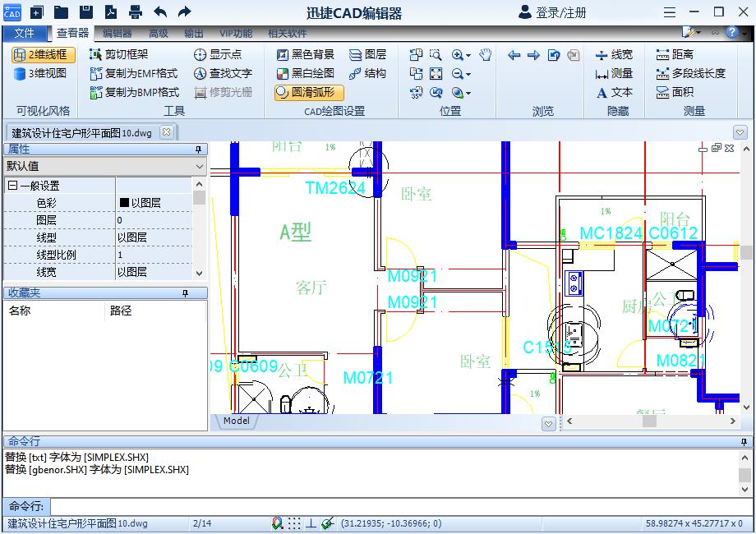Click the rotate 35° icon
This screenshot has width=756, height=534.
[x=416, y=92]
